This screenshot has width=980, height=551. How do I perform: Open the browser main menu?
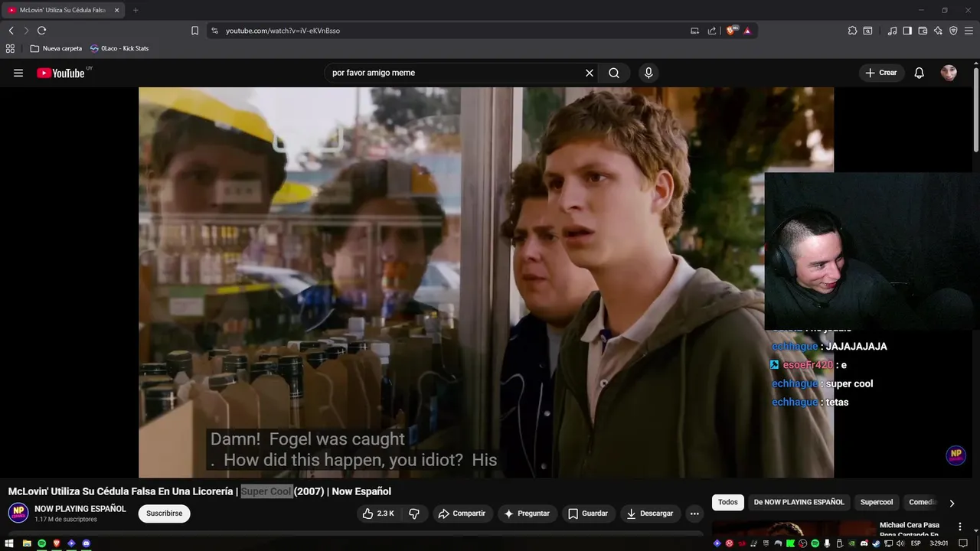click(x=969, y=31)
